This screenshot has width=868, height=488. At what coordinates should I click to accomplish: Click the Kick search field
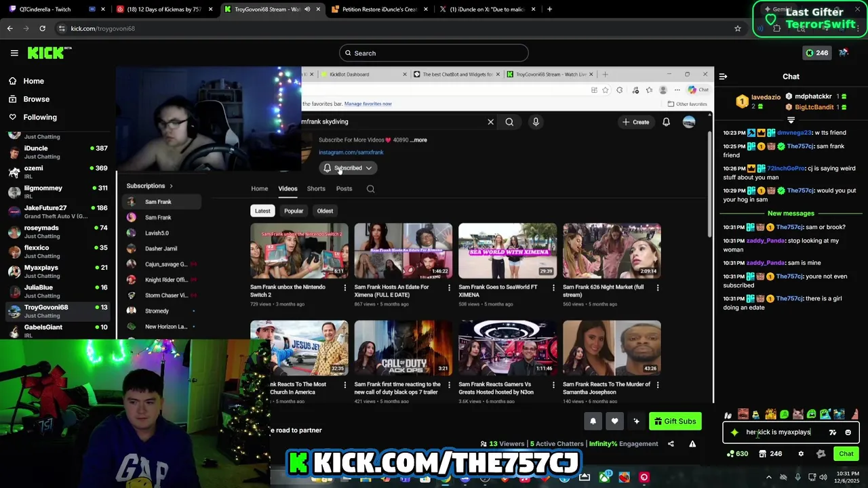tap(434, 53)
